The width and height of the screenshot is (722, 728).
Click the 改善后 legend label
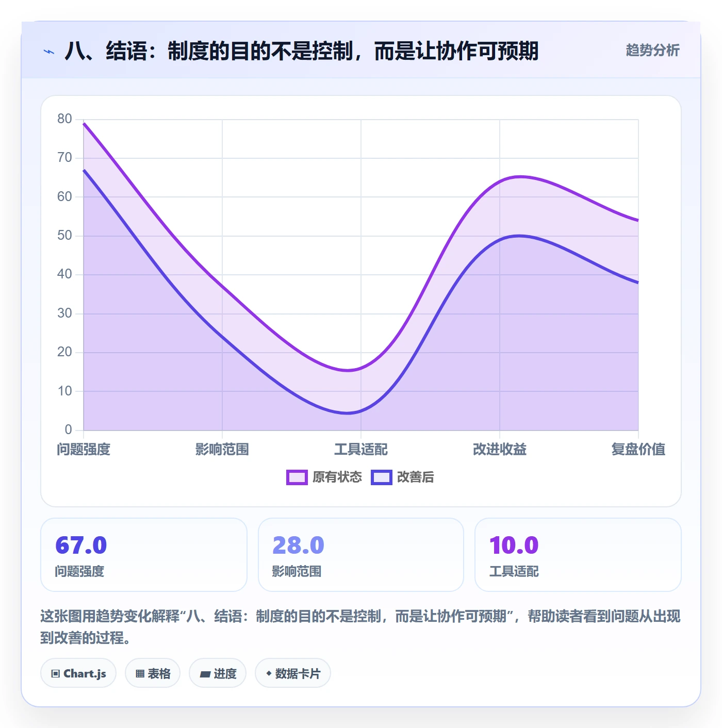coord(416,477)
